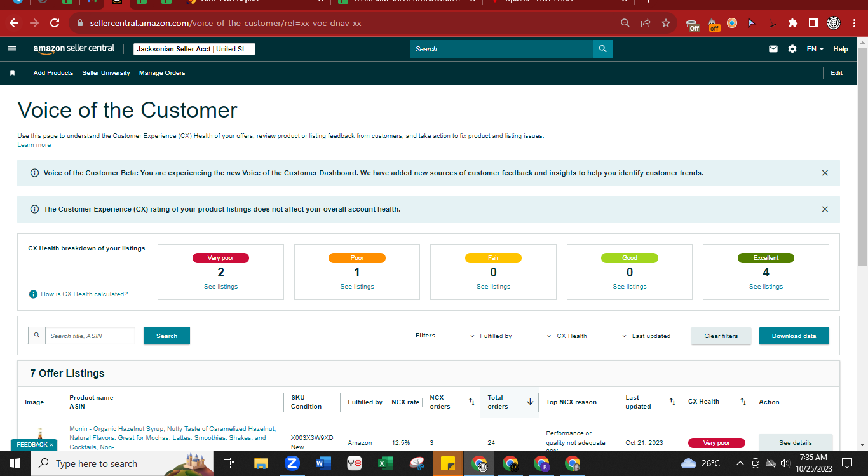Reload the page in Chrome
Image resolution: width=868 pixels, height=476 pixels.
(55, 23)
